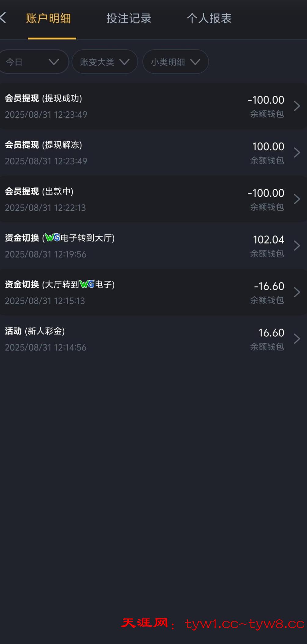This screenshot has width=307, height=644.
Task: Open the 账变大类 category dropdown
Action: point(104,62)
